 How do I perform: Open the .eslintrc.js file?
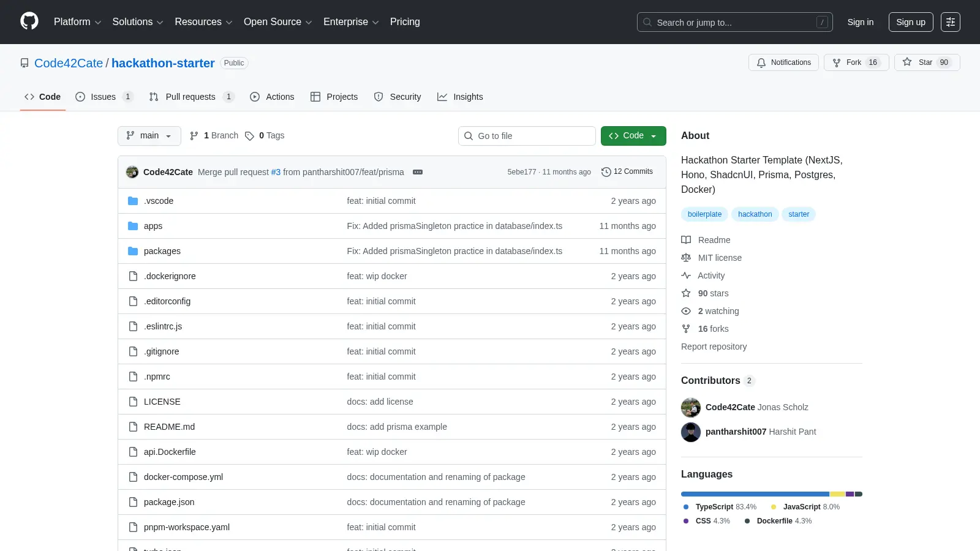(x=163, y=326)
